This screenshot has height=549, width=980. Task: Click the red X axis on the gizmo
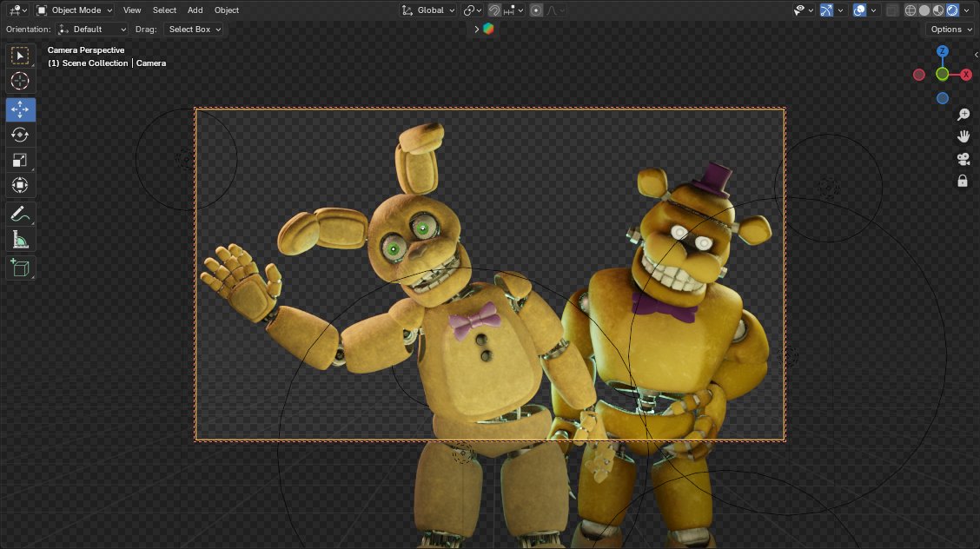click(x=965, y=75)
